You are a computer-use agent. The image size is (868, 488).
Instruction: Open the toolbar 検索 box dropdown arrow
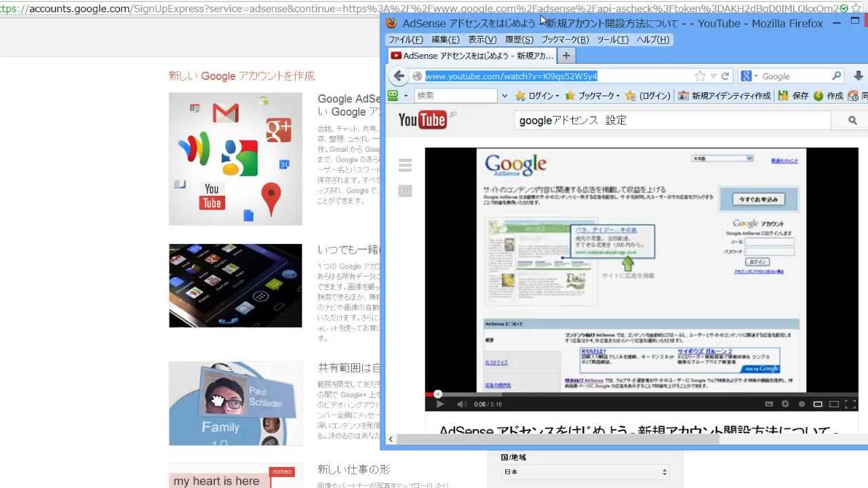click(505, 96)
